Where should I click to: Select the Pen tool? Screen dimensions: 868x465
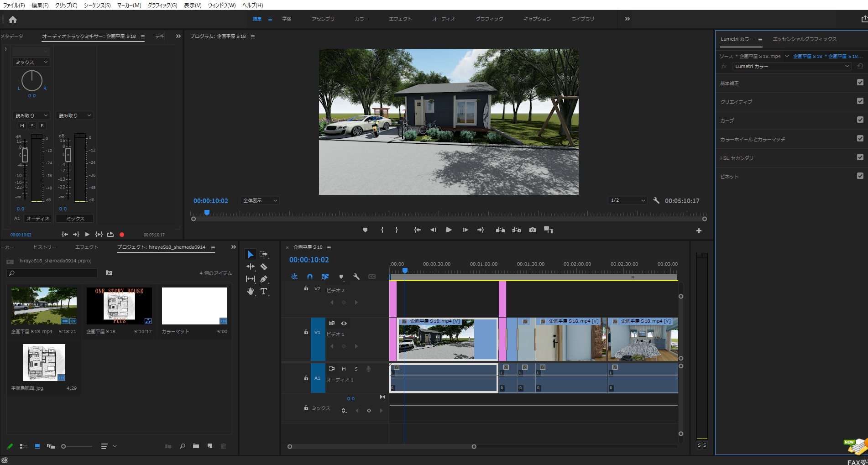[264, 279]
